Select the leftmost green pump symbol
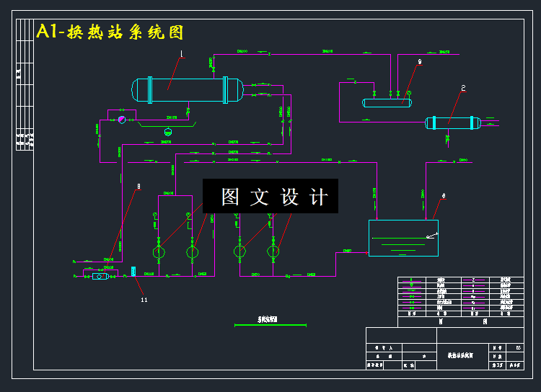Image resolution: width=541 pixels, height=392 pixels. click(x=159, y=252)
